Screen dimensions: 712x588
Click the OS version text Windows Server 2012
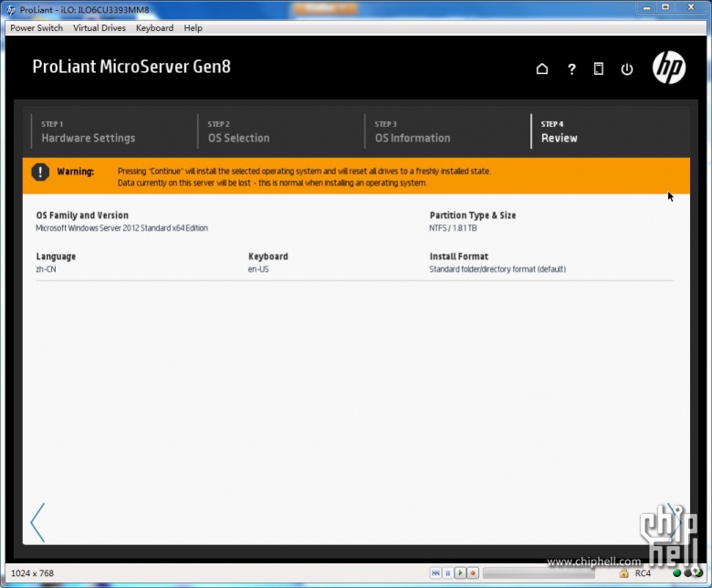tap(121, 228)
